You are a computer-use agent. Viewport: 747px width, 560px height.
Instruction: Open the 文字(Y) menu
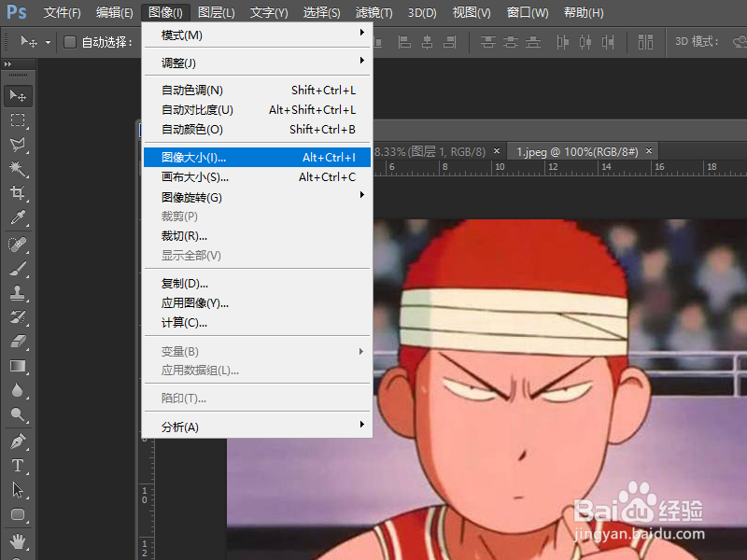(269, 12)
